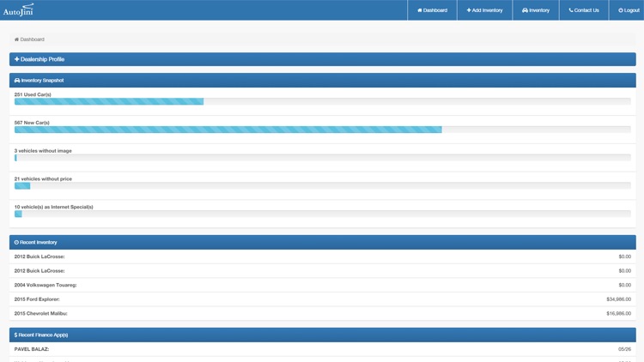
Task: Click the 251 Used Car(s) progress bar
Action: click(322, 101)
